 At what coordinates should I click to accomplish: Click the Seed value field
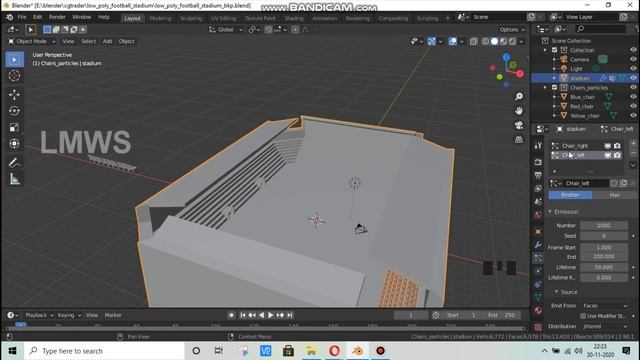pyautogui.click(x=604, y=236)
